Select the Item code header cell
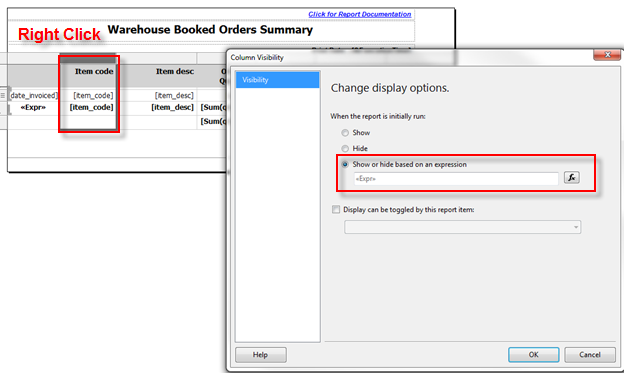The width and height of the screenshot is (624, 373). coord(88,76)
